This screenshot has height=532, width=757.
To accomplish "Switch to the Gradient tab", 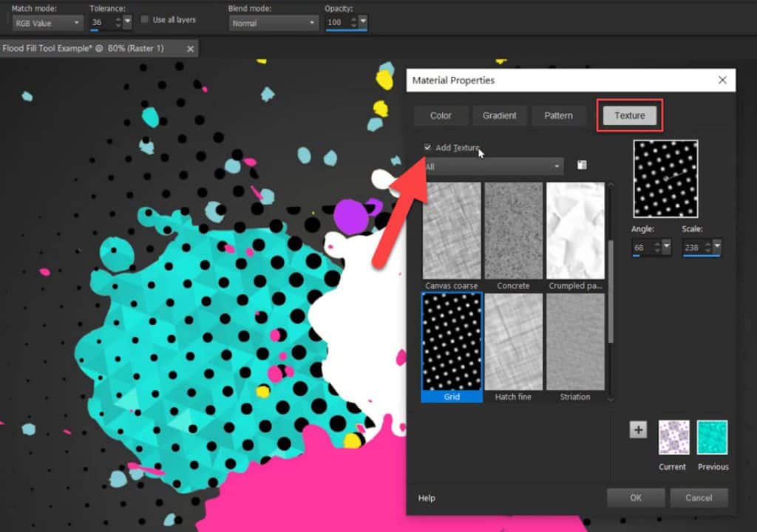I will 499,115.
